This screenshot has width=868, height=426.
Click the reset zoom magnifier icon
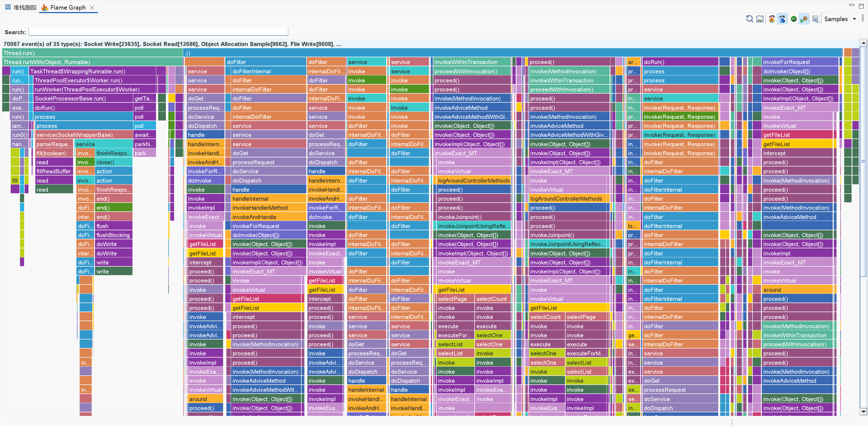[x=749, y=19]
